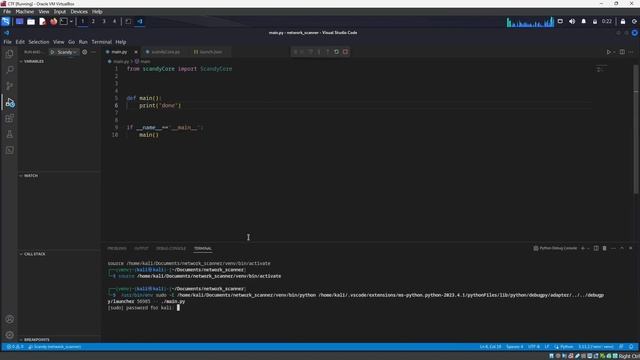
Task: Switch to the PROBLEMS panel tab
Action: click(117, 248)
